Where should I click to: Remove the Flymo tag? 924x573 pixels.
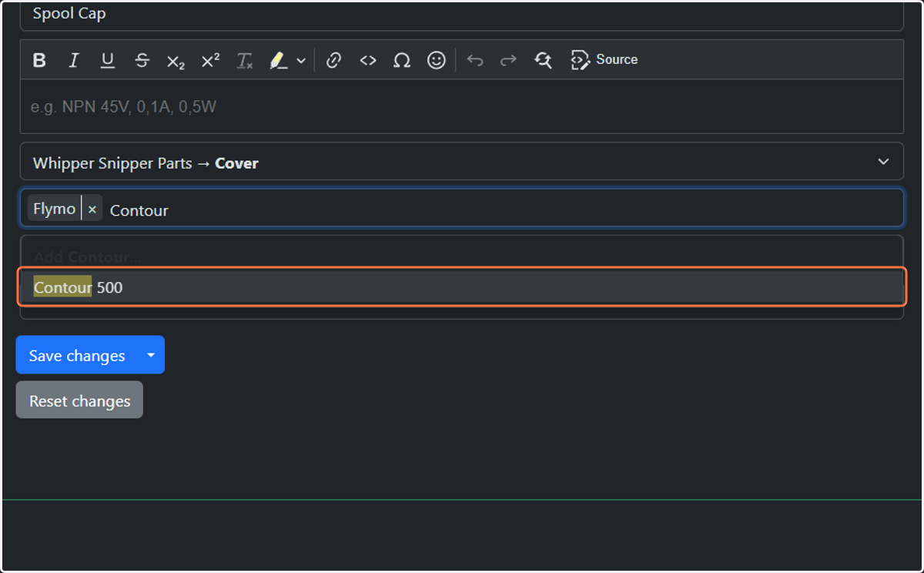[92, 209]
